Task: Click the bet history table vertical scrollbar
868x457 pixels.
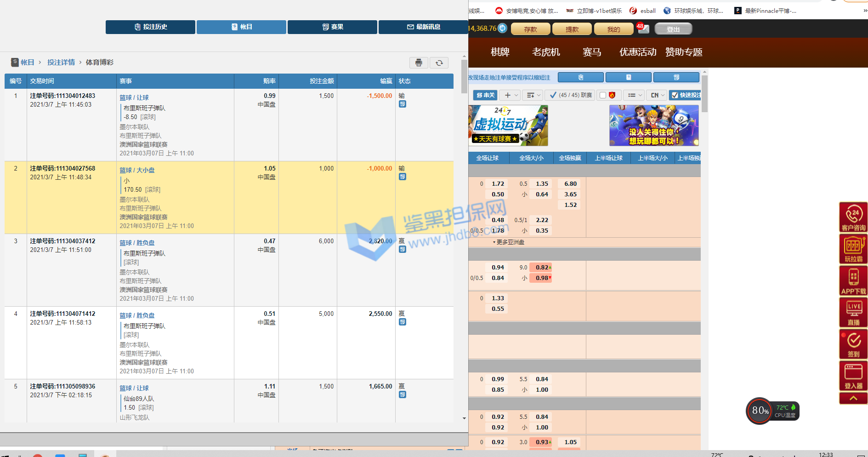Action: (x=464, y=76)
